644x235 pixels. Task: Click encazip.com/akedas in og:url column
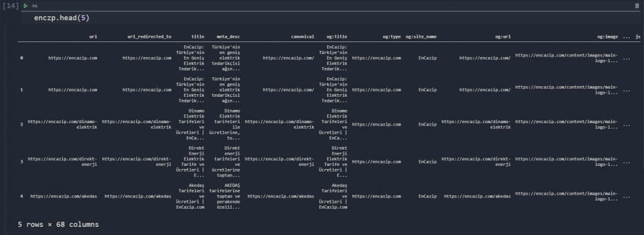tap(477, 196)
